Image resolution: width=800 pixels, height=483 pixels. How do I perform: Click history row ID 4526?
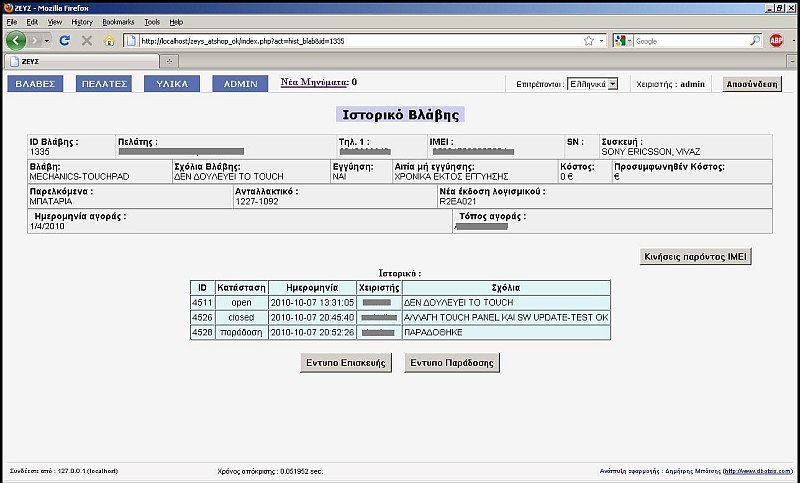tap(202, 317)
